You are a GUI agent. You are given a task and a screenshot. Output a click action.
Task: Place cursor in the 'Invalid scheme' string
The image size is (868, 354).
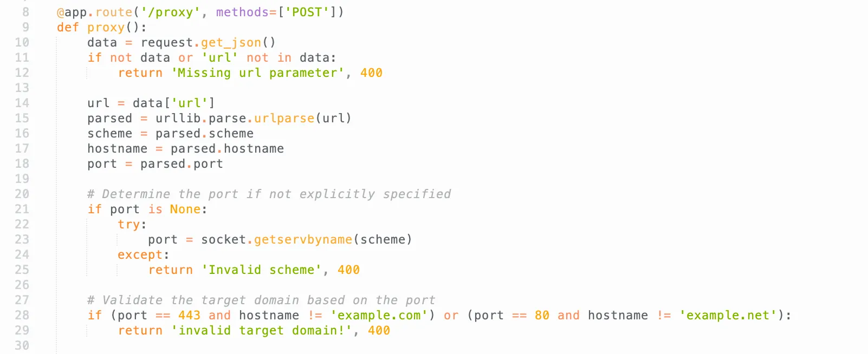261,270
